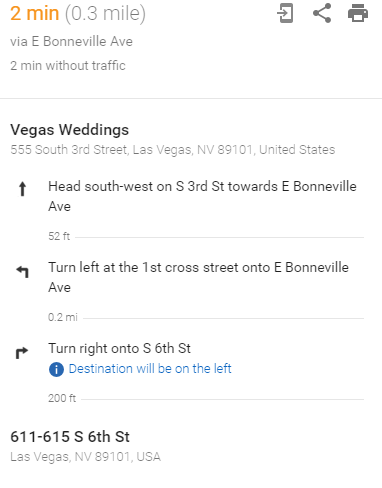Click the Vegas Weddings starting point title
382x488 pixels.
pos(69,130)
